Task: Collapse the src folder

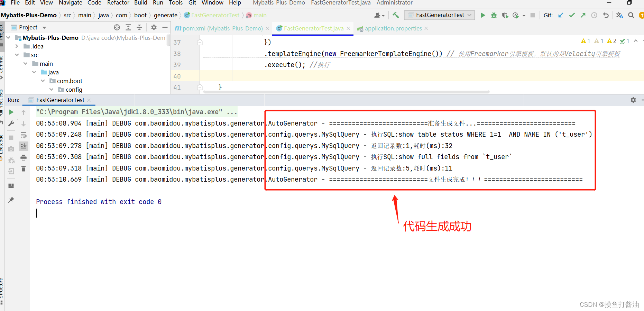Action: click(17, 55)
